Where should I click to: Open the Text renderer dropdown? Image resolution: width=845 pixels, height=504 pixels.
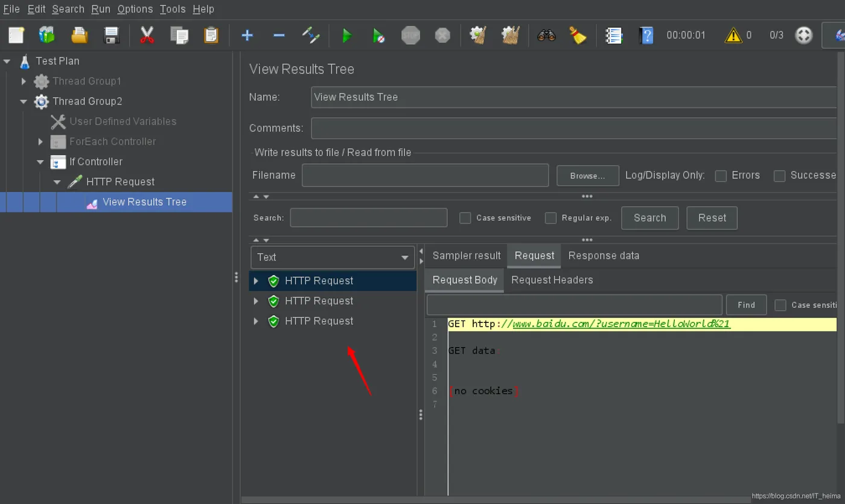click(332, 257)
